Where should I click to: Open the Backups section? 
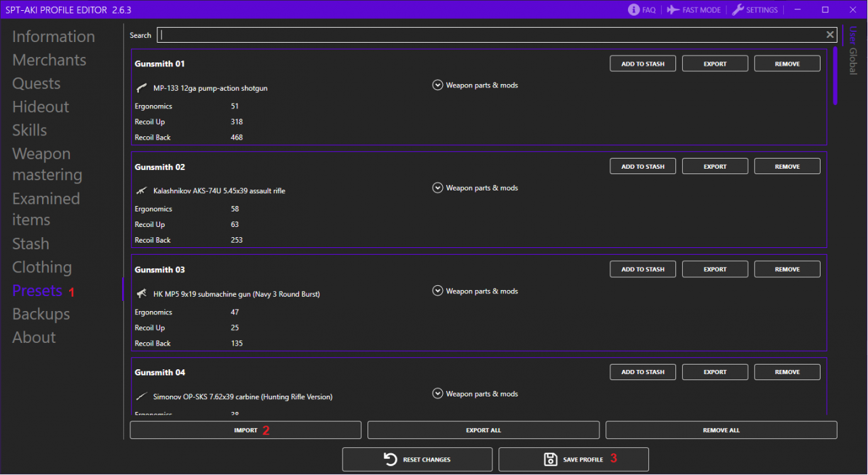click(41, 314)
